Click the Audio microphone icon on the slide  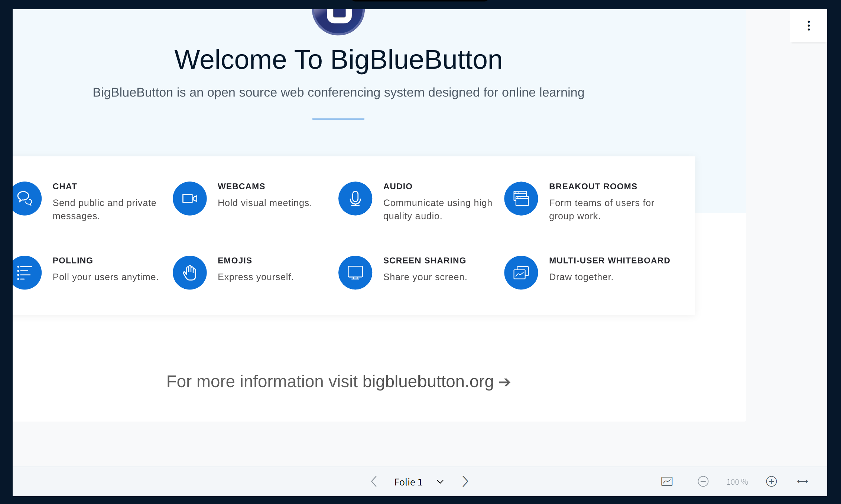[x=355, y=198]
